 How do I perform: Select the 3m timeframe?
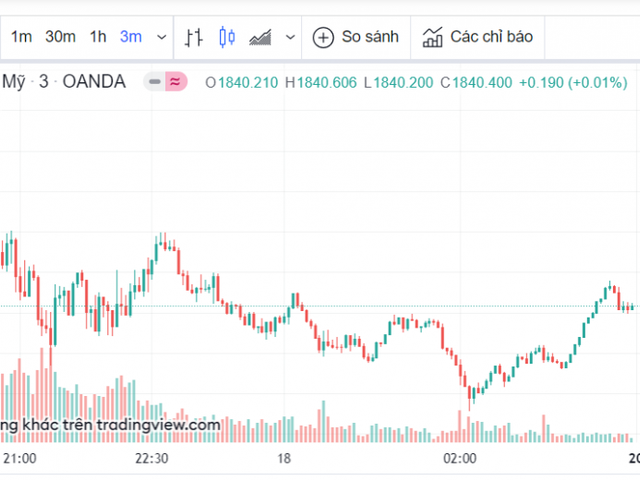131,37
